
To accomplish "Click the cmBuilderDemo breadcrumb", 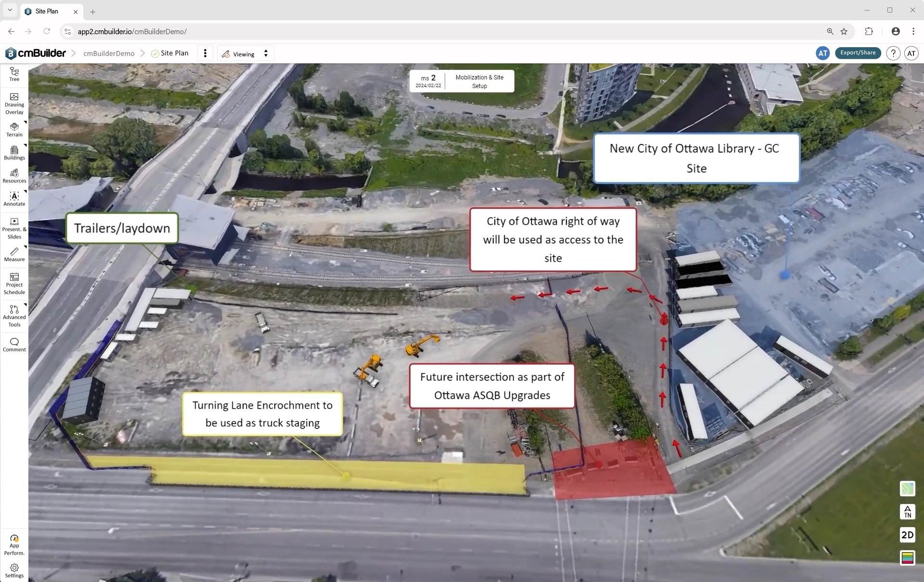I will tap(109, 53).
